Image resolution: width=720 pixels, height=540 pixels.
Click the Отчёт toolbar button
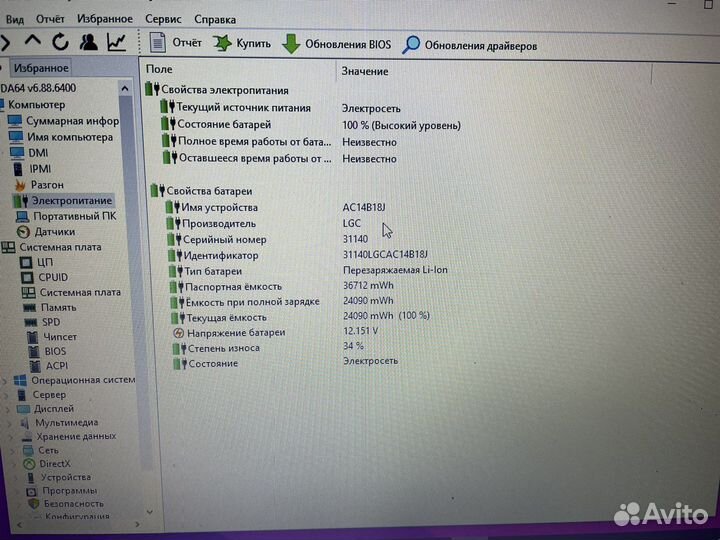click(x=175, y=43)
